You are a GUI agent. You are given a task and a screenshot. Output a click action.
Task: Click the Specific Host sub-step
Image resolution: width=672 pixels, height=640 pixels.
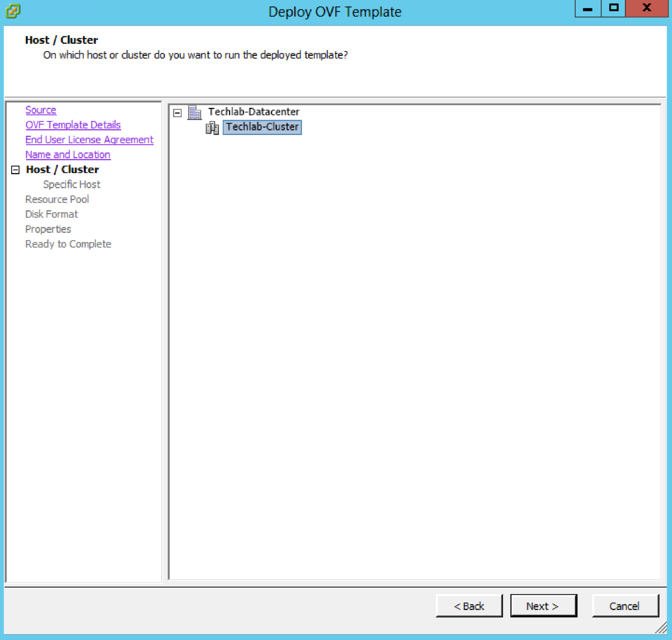(72, 184)
